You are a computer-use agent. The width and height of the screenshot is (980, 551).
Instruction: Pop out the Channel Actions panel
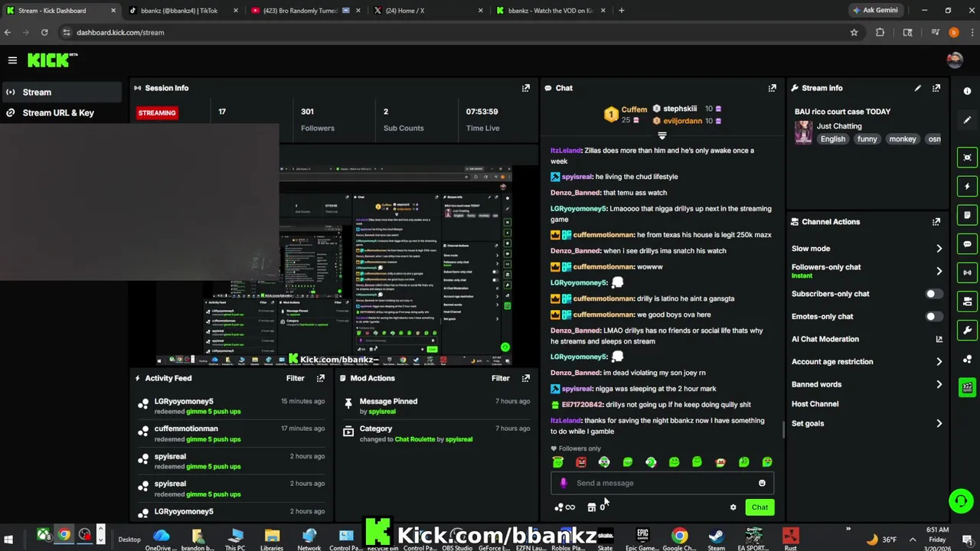936,222
